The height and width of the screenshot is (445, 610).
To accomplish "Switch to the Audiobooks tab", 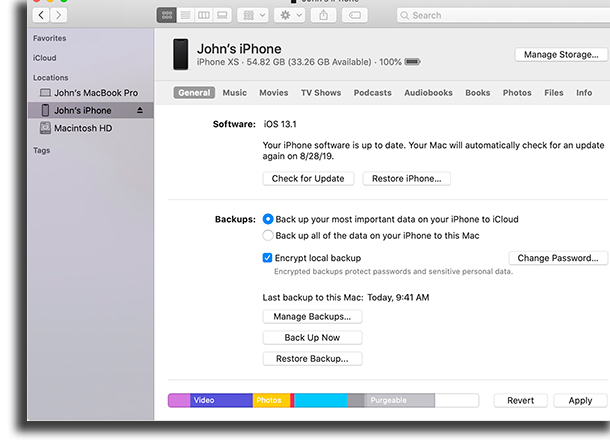I will (428, 93).
